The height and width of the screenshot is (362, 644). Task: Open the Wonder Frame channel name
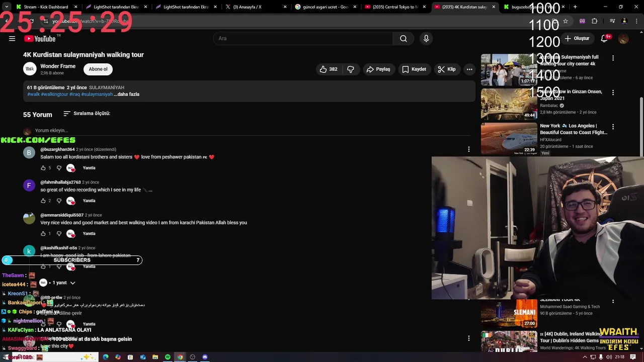58,66
